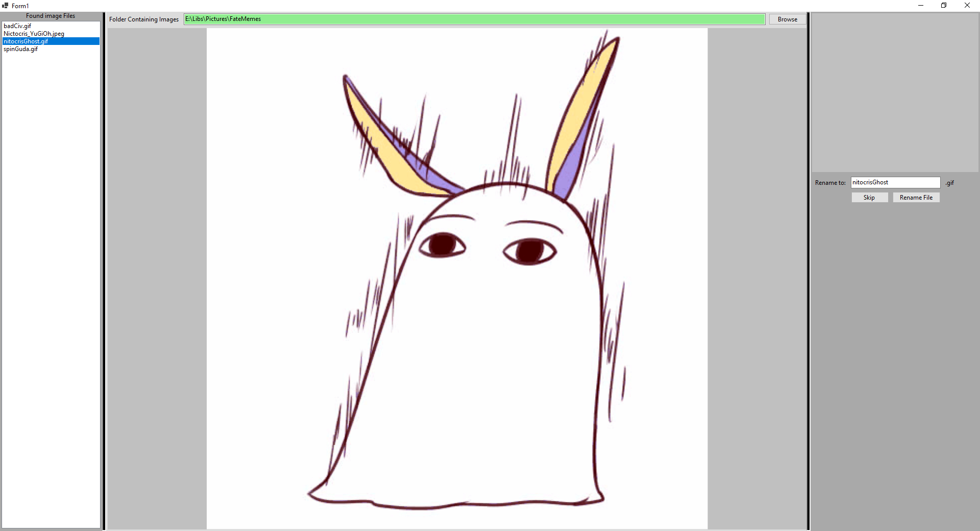Click the Form1 window icon
This screenshot has height=531, width=980.
5,6
